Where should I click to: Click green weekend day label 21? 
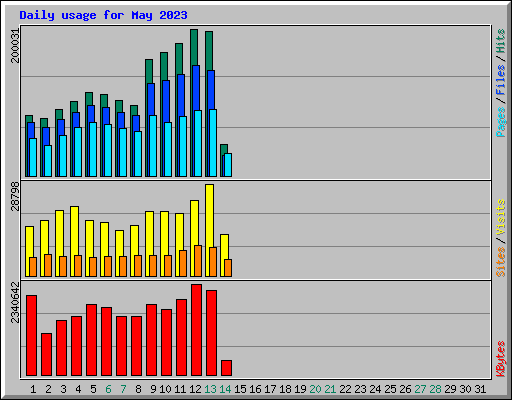pyautogui.click(x=330, y=389)
